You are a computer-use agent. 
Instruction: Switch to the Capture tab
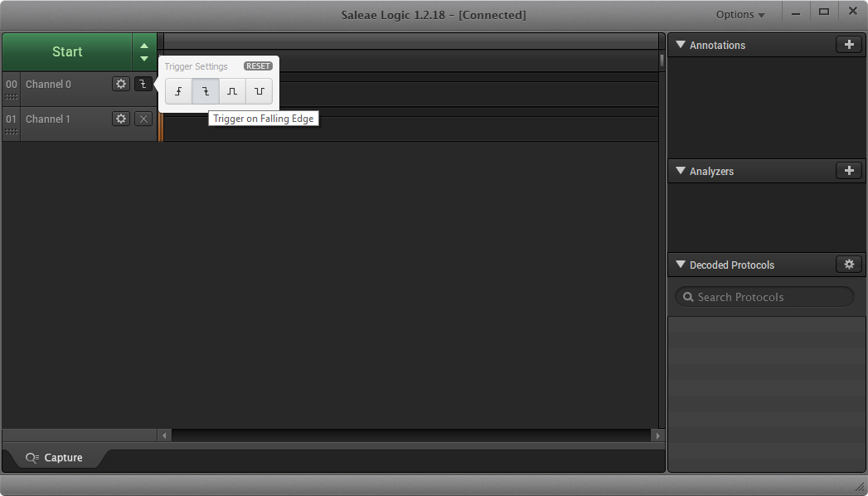(55, 458)
